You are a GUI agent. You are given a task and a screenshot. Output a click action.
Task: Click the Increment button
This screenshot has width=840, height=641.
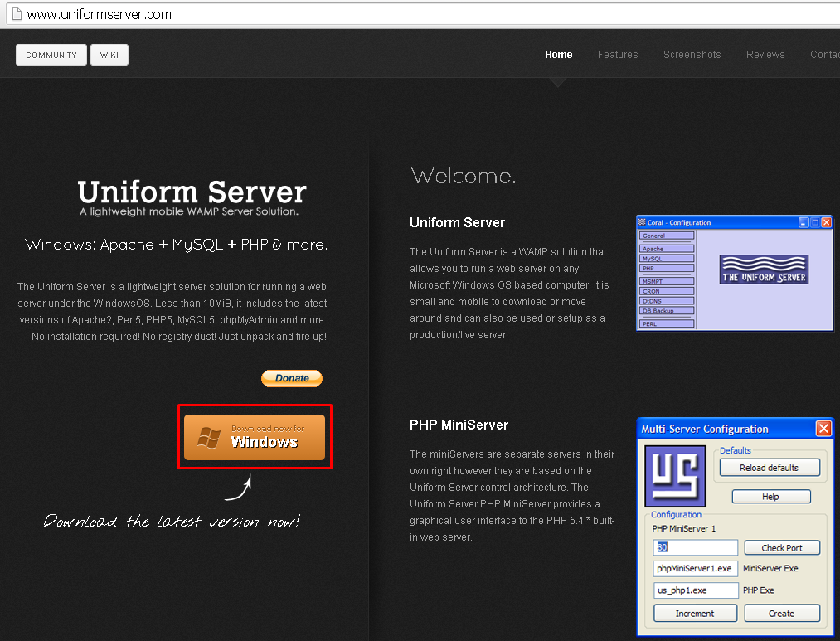[696, 613]
